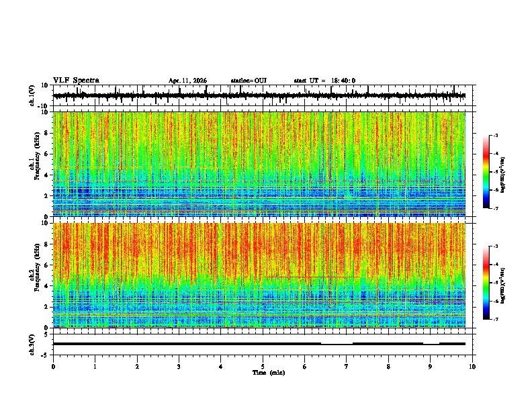Click the "10" tick on the time axis
532x411 pixels.
point(472,367)
